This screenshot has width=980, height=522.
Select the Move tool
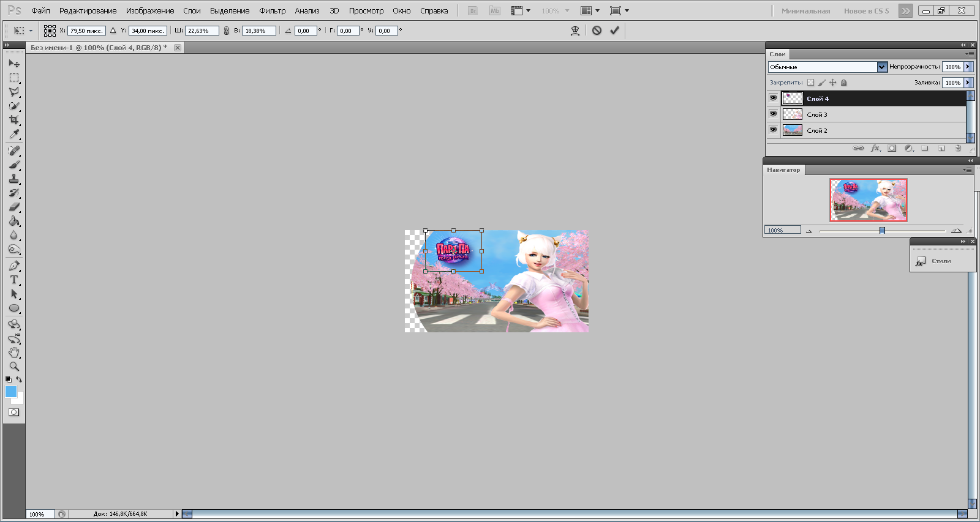pyautogui.click(x=14, y=63)
